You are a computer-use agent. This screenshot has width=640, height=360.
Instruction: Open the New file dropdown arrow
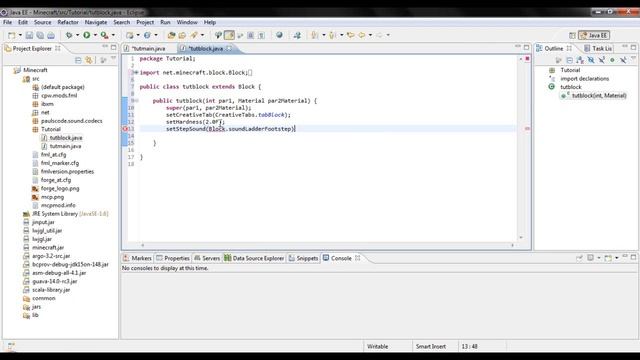pos(20,36)
